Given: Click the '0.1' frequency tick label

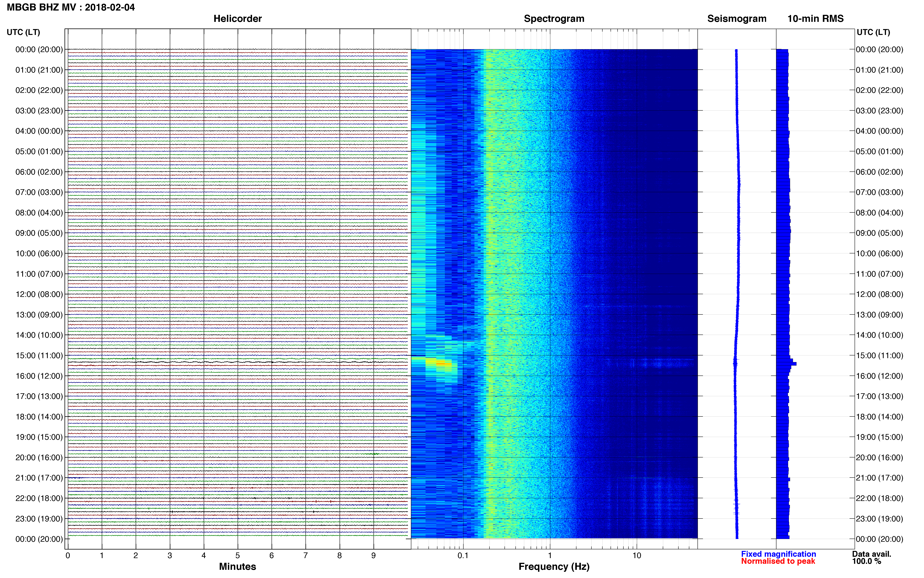Looking at the screenshot, I should click(463, 555).
